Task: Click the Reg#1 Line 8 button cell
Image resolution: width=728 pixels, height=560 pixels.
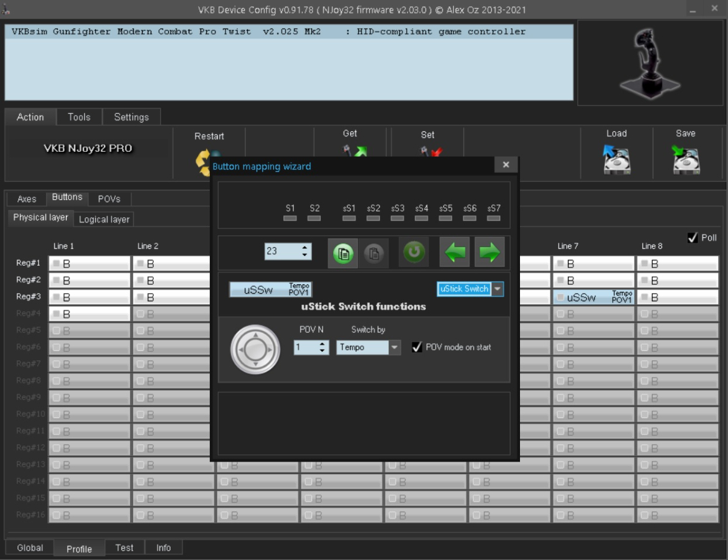Action: (678, 264)
